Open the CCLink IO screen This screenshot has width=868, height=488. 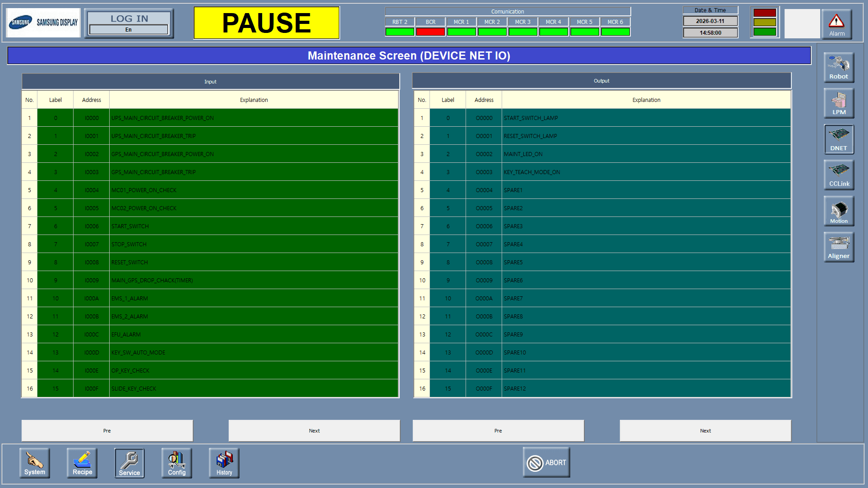839,175
